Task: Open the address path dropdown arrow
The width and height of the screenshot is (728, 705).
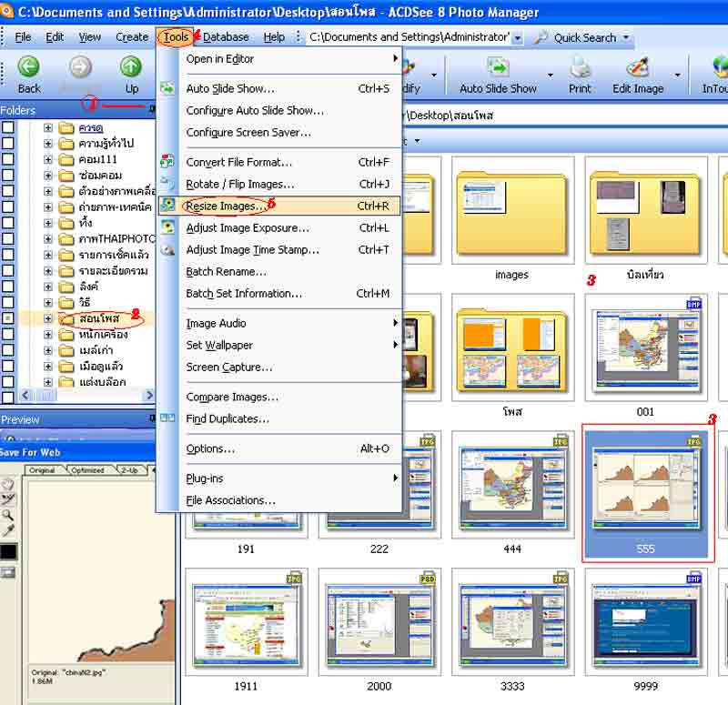Action: (518, 38)
